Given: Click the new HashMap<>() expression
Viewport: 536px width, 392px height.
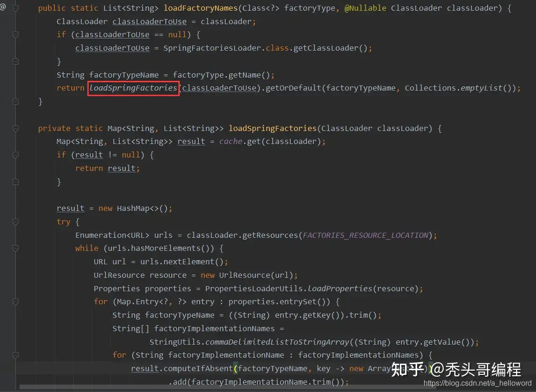Looking at the screenshot, I should 133,209.
